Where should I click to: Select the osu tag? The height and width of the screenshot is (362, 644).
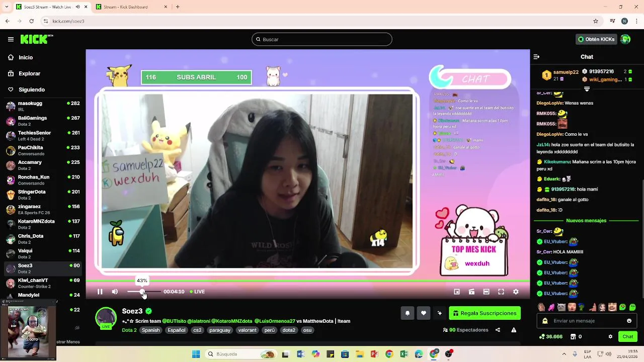(307, 330)
